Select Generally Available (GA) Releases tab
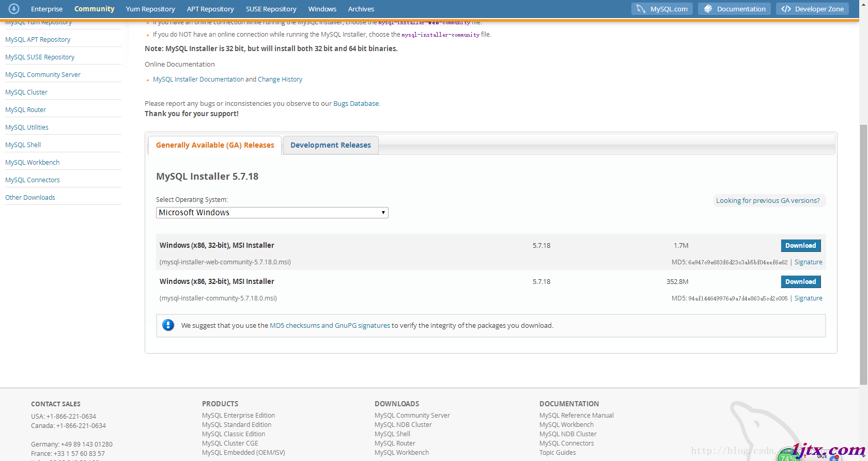 [x=215, y=145]
